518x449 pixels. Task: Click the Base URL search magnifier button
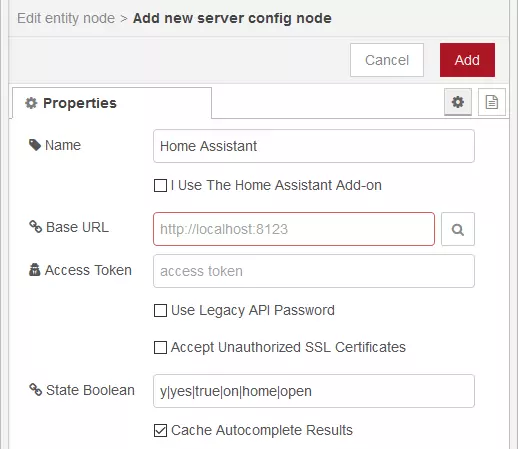coord(458,229)
